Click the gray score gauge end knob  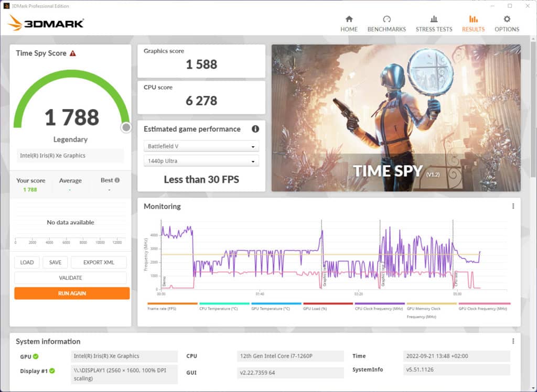tap(126, 127)
